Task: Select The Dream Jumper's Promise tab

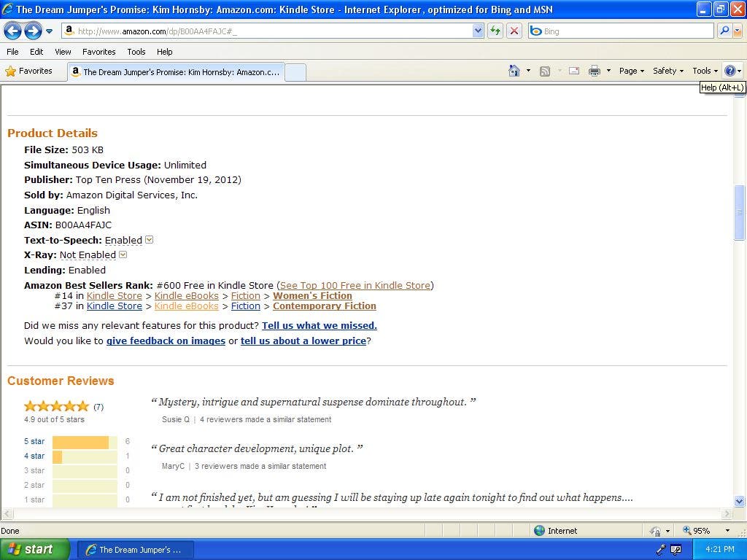Action: tap(175, 72)
